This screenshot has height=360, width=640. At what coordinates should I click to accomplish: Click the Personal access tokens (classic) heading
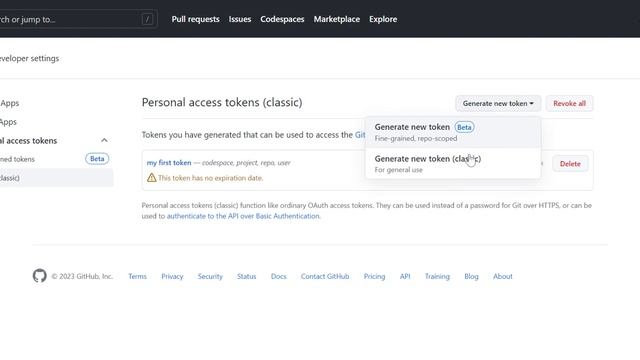[222, 102]
